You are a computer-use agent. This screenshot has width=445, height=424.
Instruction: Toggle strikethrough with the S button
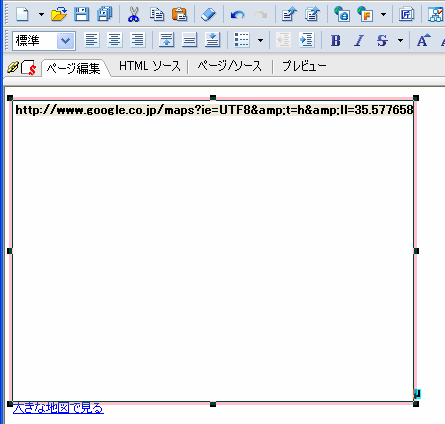click(382, 41)
